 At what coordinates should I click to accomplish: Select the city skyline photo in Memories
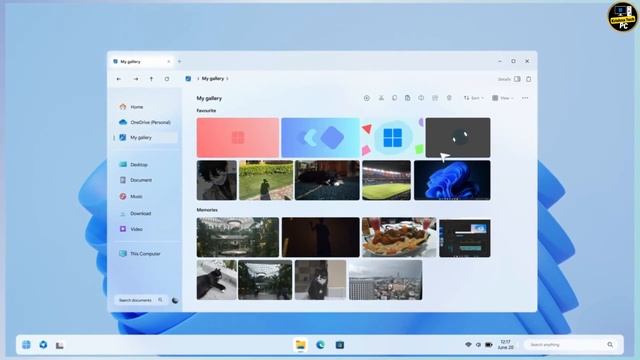[385, 280]
